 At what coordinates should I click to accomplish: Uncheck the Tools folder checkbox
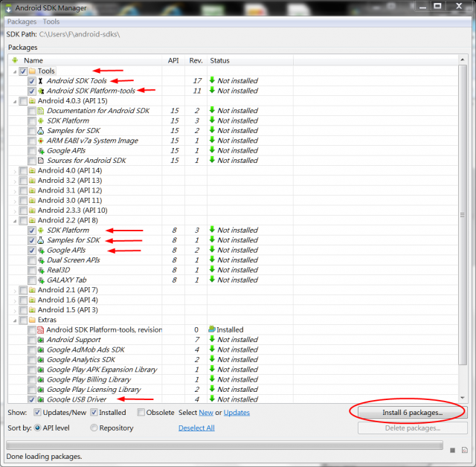(x=23, y=71)
